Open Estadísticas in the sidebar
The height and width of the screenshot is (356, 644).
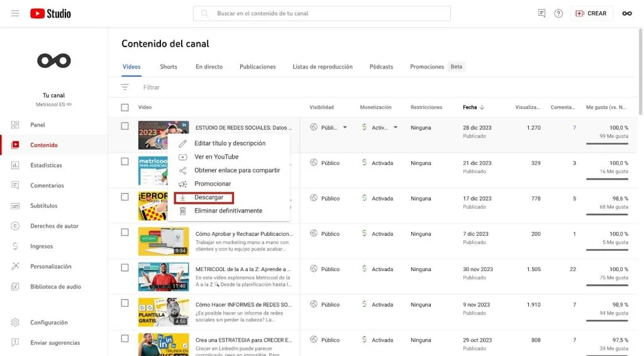tap(46, 165)
